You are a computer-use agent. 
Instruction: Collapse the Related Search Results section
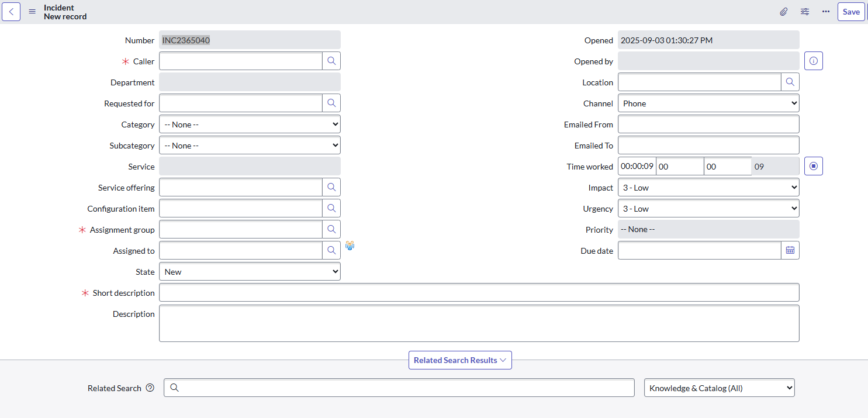(x=459, y=360)
